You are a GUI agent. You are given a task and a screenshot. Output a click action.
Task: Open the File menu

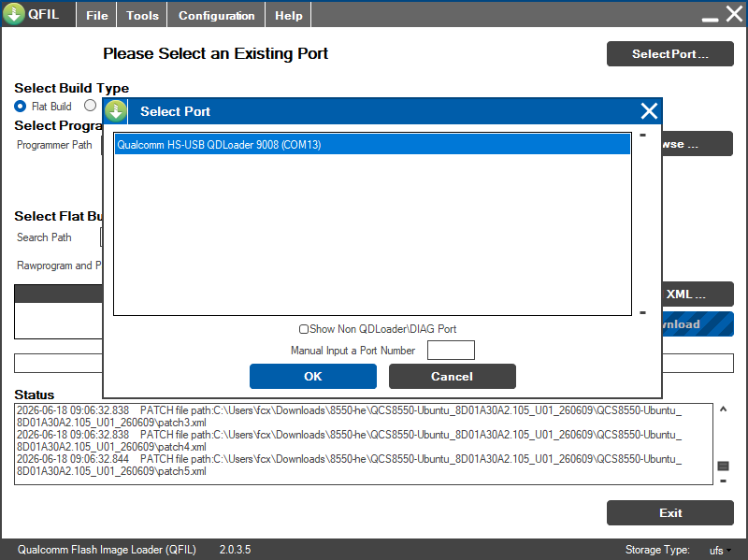(97, 15)
